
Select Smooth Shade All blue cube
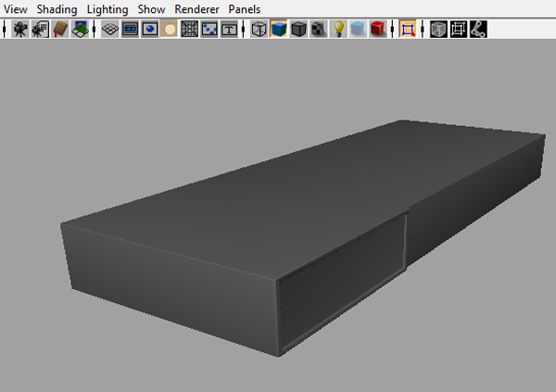click(279, 29)
